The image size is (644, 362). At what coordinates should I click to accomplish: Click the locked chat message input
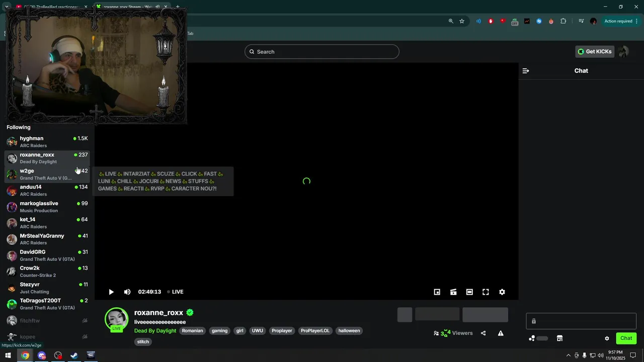581,321
